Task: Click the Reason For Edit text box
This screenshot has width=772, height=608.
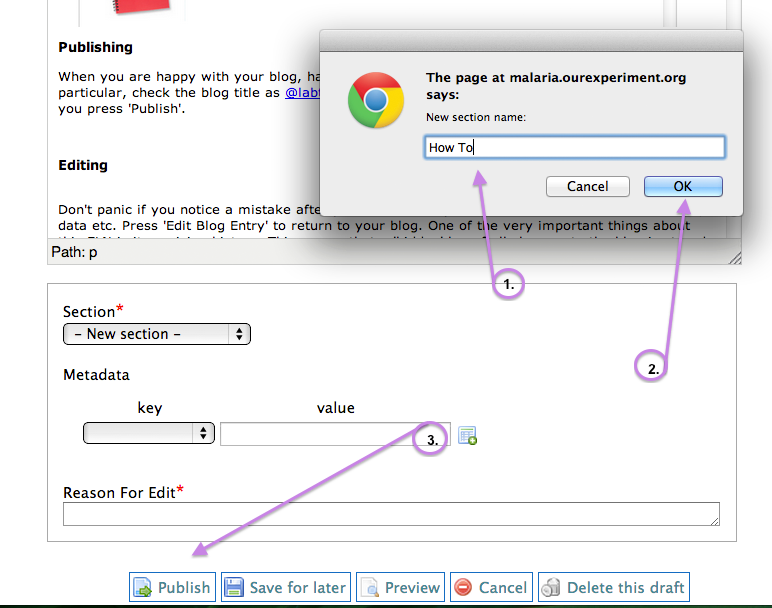Action: [391, 514]
